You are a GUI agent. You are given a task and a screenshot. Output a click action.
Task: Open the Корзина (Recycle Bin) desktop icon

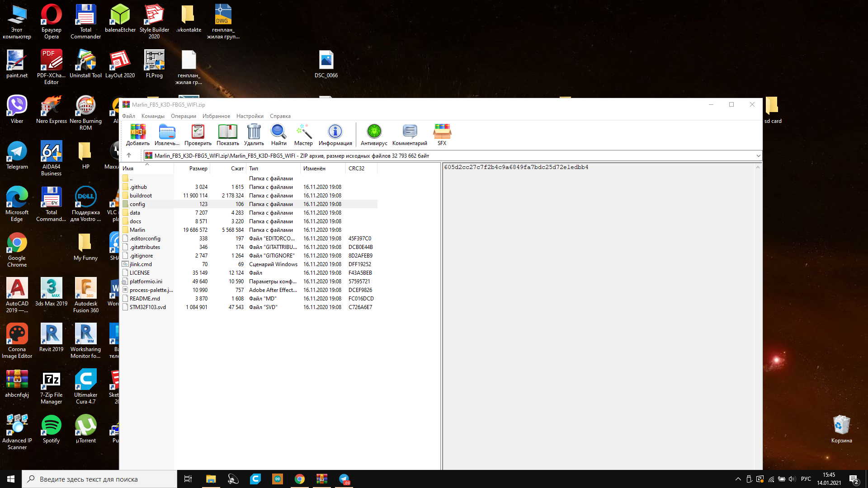841,429
